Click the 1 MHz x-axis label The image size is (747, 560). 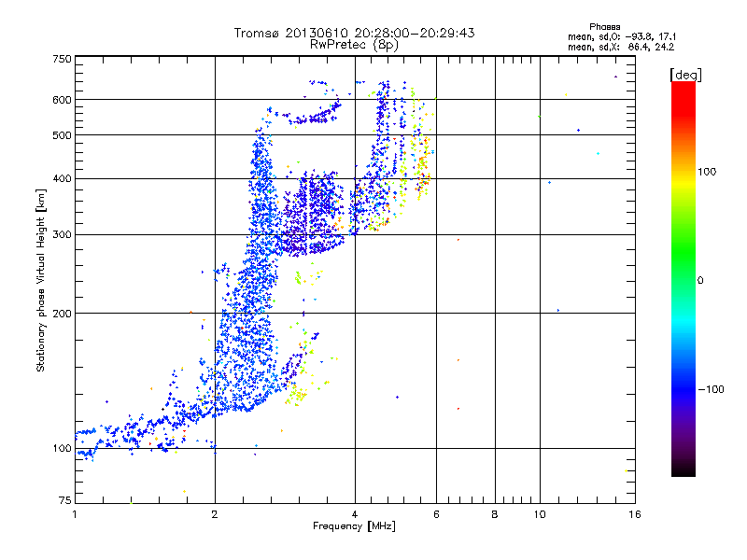tap(75, 514)
